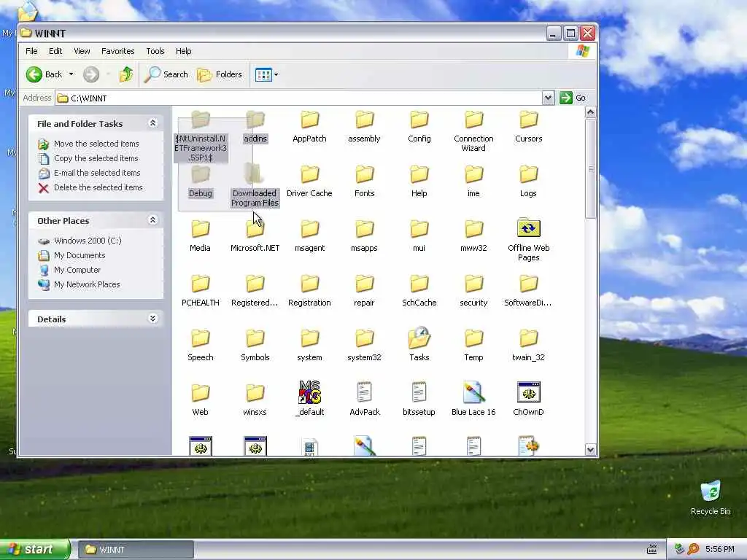Viewport: 747px width, 560px height.
Task: Click the on-screen keyboard taskbar icon
Action: [x=652, y=550]
